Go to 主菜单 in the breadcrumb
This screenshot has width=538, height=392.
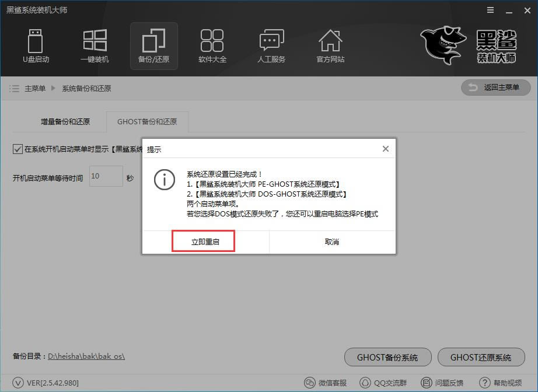coord(35,89)
